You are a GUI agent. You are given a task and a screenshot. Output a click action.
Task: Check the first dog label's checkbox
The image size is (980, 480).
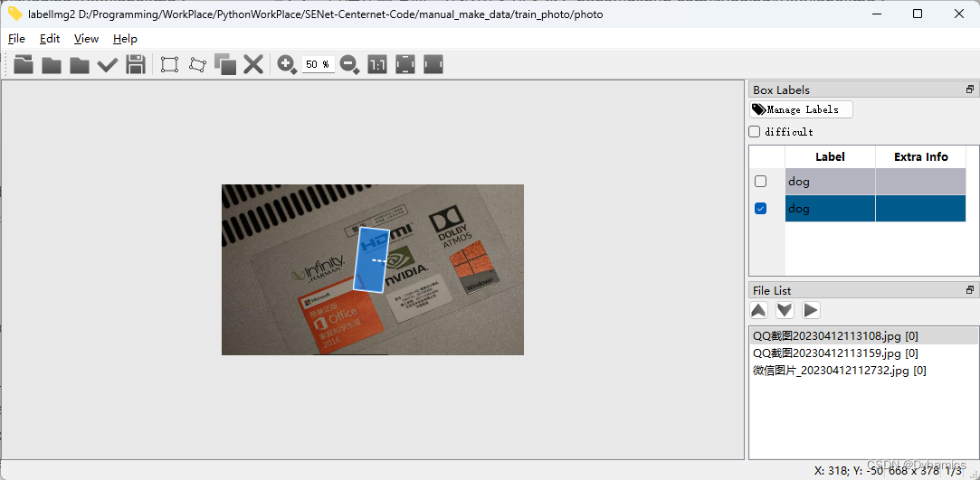(761, 182)
